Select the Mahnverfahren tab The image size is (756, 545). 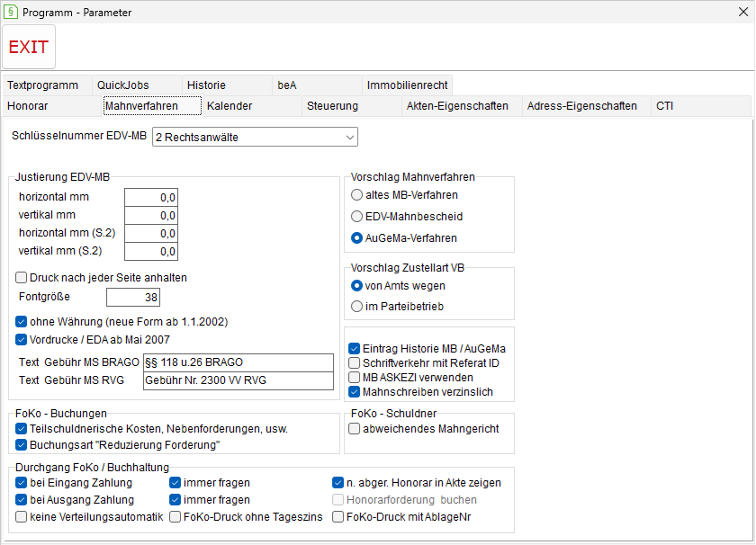click(x=152, y=106)
